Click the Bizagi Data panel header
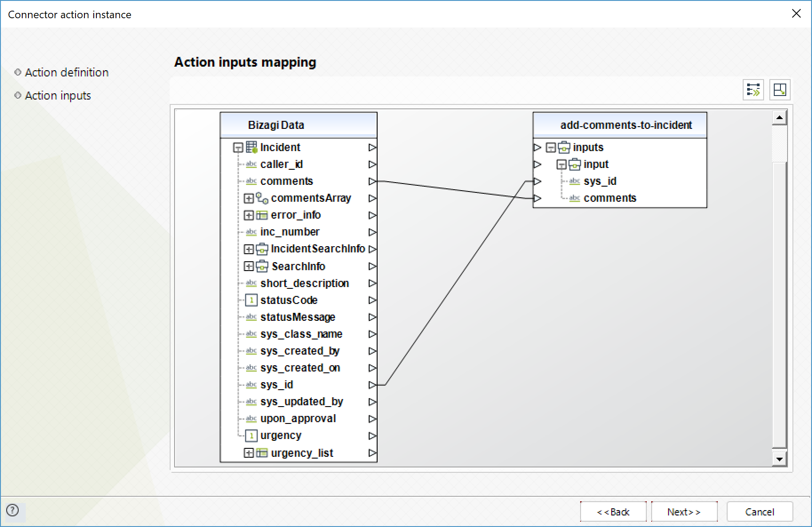 (x=299, y=125)
